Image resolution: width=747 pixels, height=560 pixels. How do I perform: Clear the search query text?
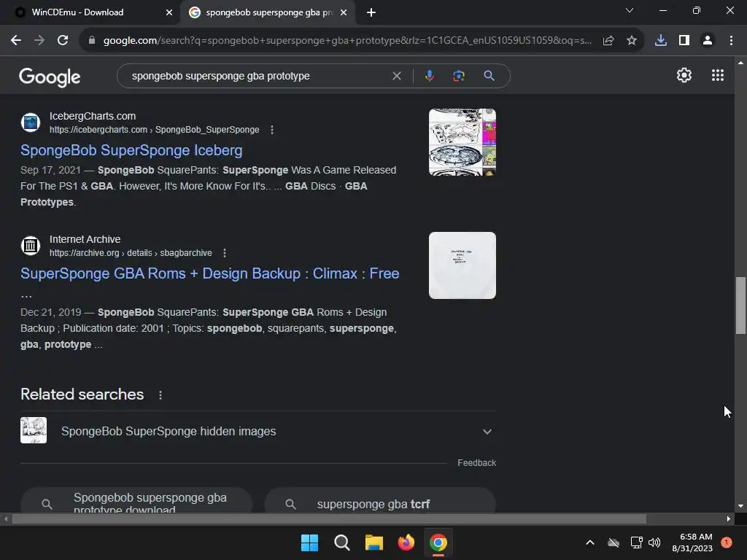point(396,76)
